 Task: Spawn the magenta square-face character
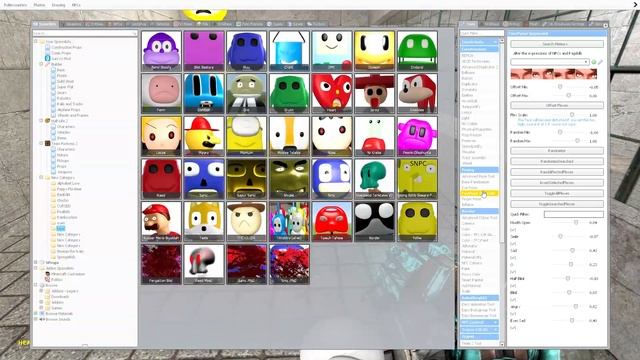[204, 51]
